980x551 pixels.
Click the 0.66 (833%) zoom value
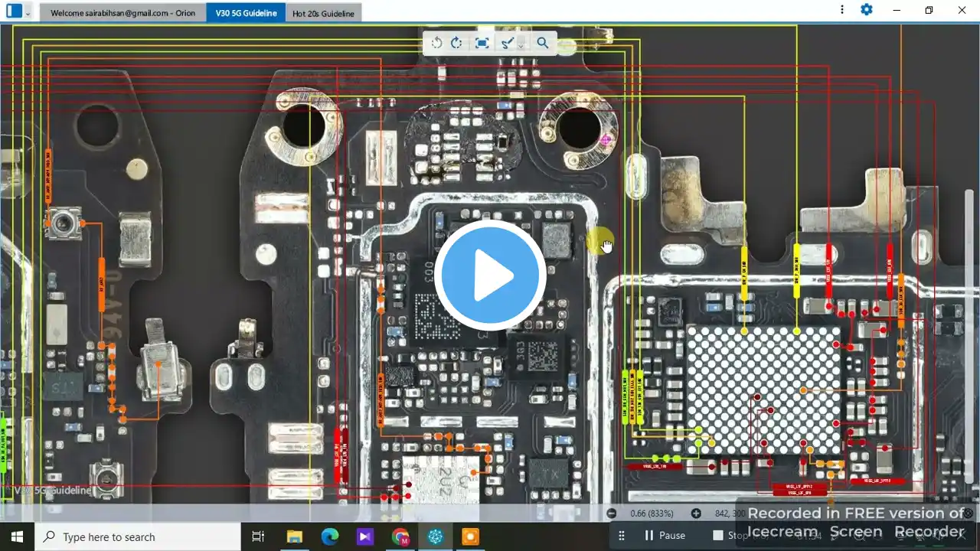point(652,514)
